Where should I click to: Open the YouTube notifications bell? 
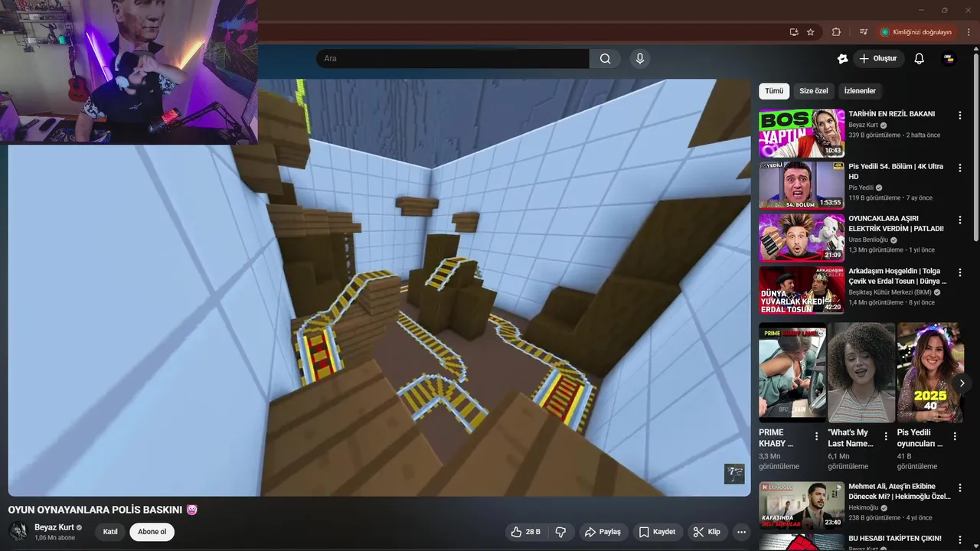coord(920,59)
